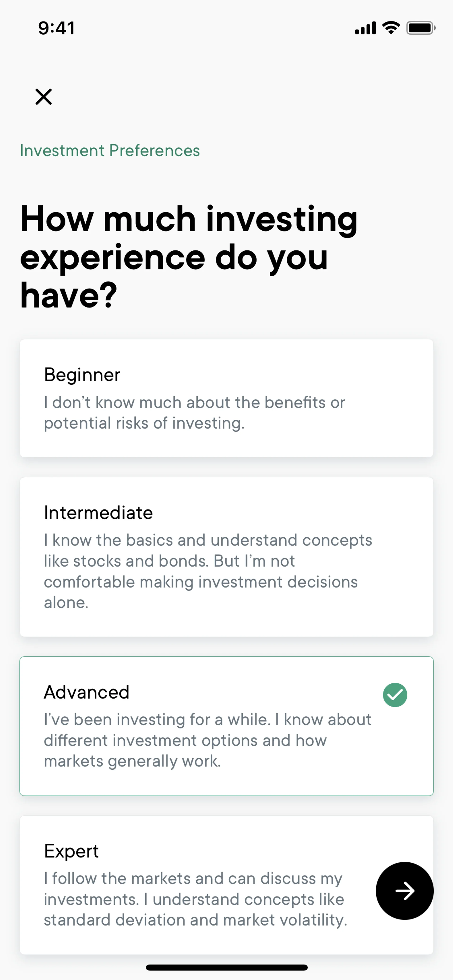
Task: Tap the 9:41 clock in status bar
Action: pyautogui.click(x=56, y=28)
